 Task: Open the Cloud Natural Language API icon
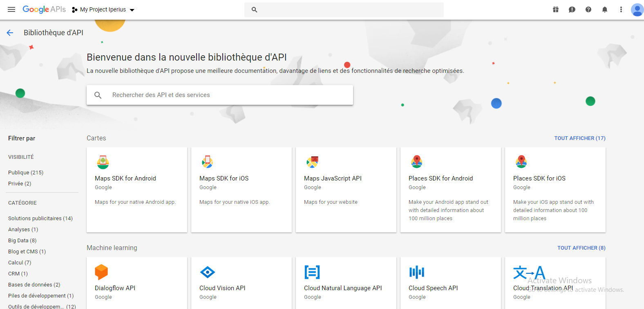pos(312,272)
